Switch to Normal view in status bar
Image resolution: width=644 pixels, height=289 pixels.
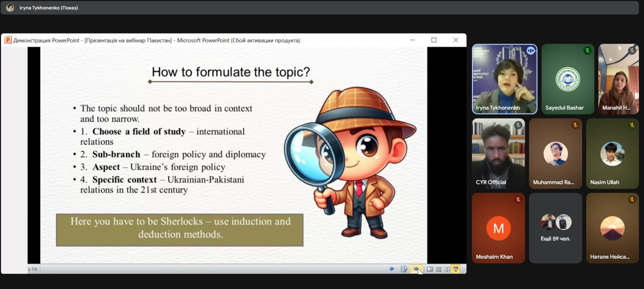(430, 269)
